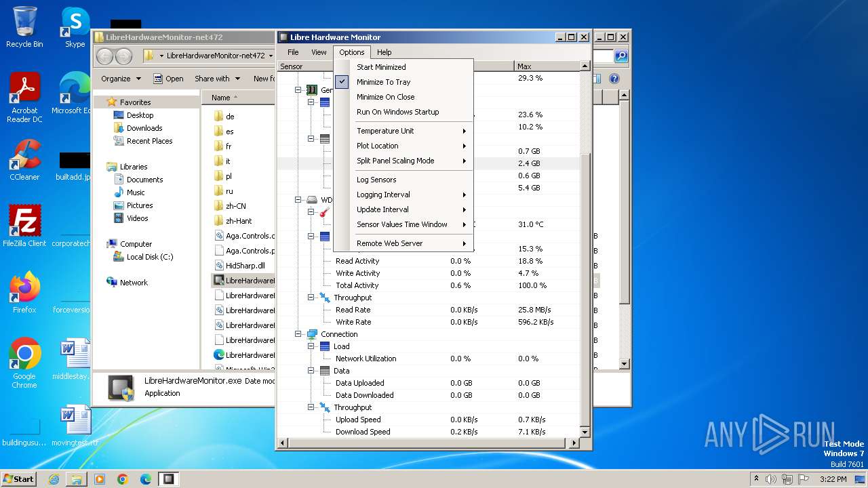This screenshot has height=488, width=868.
Task: Select Data Uploaded sensor row
Action: coord(429,383)
